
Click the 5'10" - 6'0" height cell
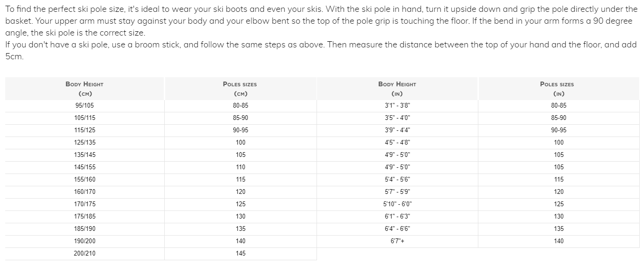click(x=397, y=204)
